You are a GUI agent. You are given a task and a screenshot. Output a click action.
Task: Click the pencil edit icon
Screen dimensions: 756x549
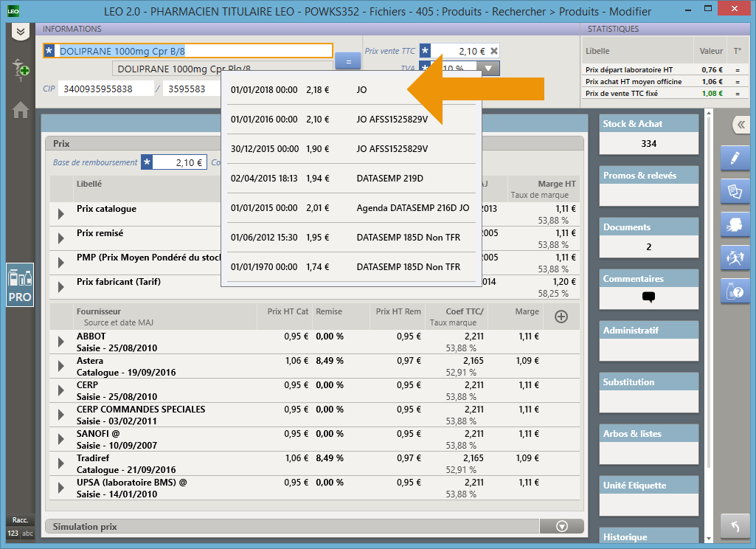coord(735,158)
